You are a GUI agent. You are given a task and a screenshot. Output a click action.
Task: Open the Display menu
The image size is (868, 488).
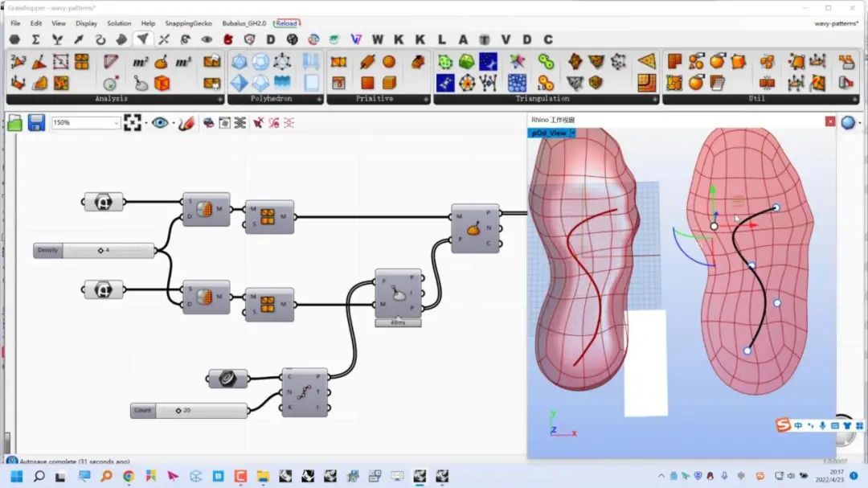click(x=86, y=23)
